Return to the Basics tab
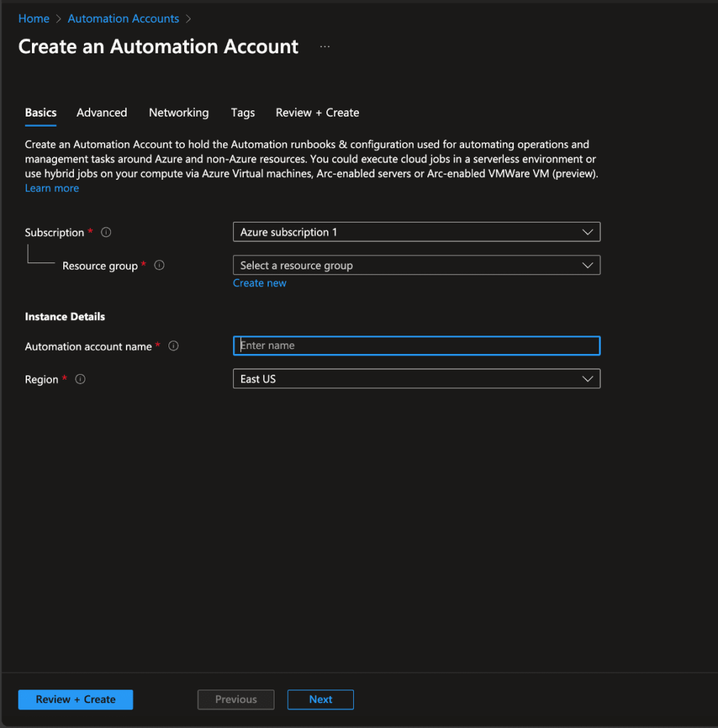The width and height of the screenshot is (718, 728). point(41,112)
